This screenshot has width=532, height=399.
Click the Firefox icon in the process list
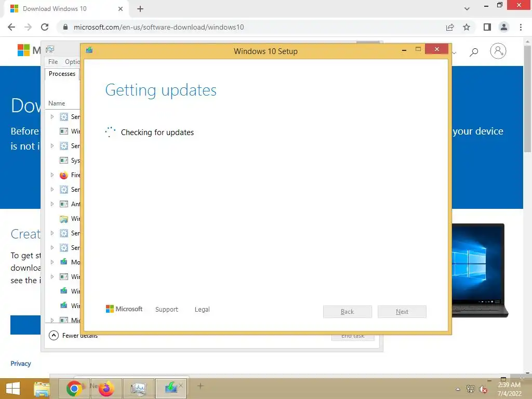click(64, 175)
